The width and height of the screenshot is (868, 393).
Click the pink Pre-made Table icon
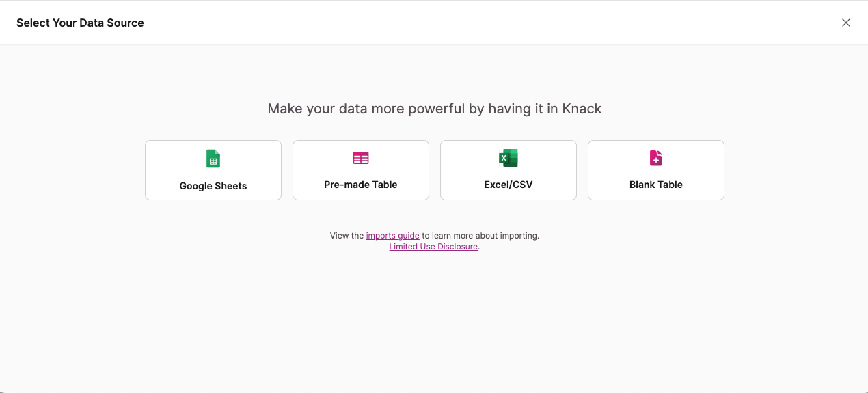coord(361,158)
